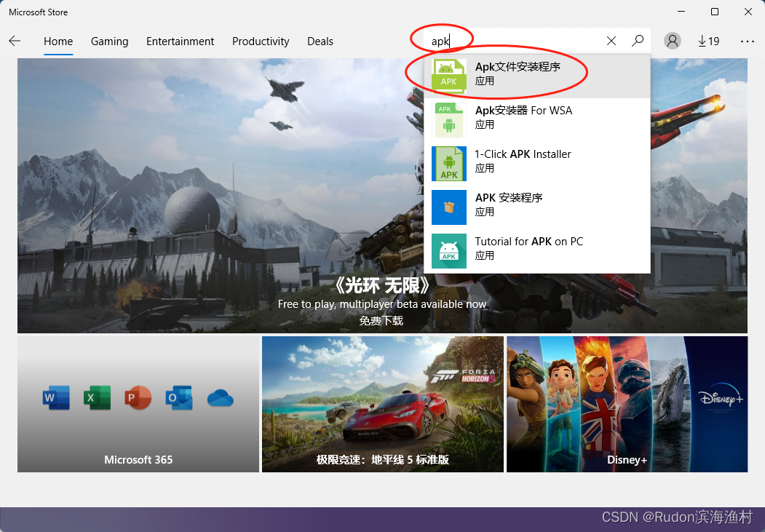The width and height of the screenshot is (765, 532).
Task: Open downloads showing 19 updates
Action: click(x=708, y=41)
